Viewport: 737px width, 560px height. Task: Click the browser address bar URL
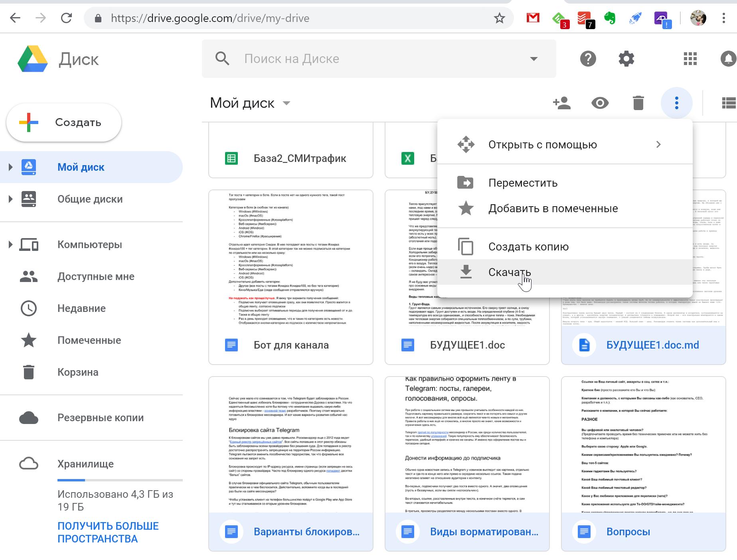click(210, 18)
